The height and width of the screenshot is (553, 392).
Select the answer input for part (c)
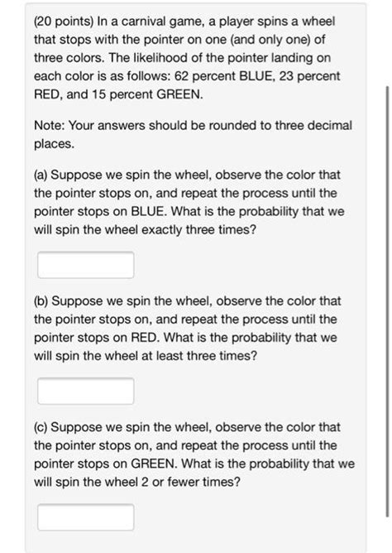(x=85, y=517)
